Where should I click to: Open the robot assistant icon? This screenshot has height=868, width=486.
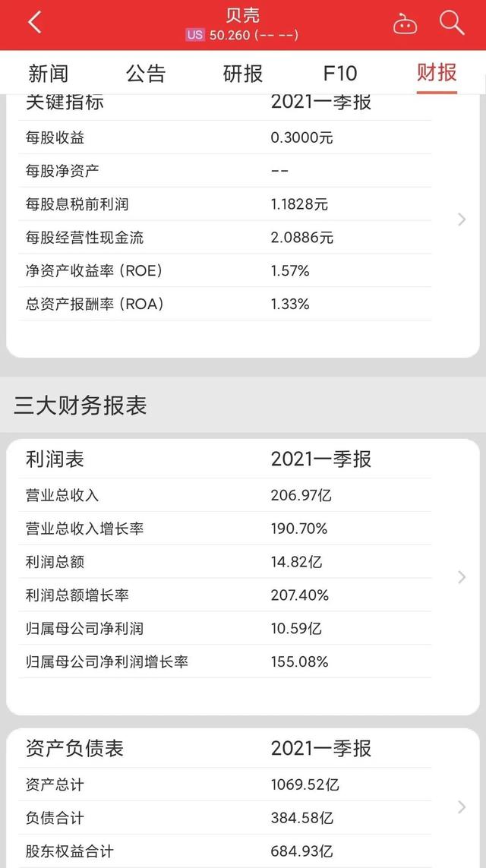click(405, 24)
